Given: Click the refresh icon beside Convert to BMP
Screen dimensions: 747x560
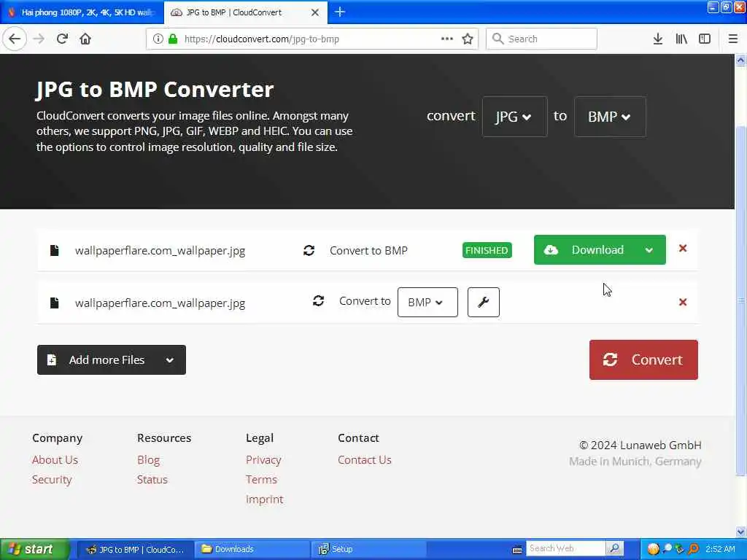Looking at the screenshot, I should (x=309, y=250).
